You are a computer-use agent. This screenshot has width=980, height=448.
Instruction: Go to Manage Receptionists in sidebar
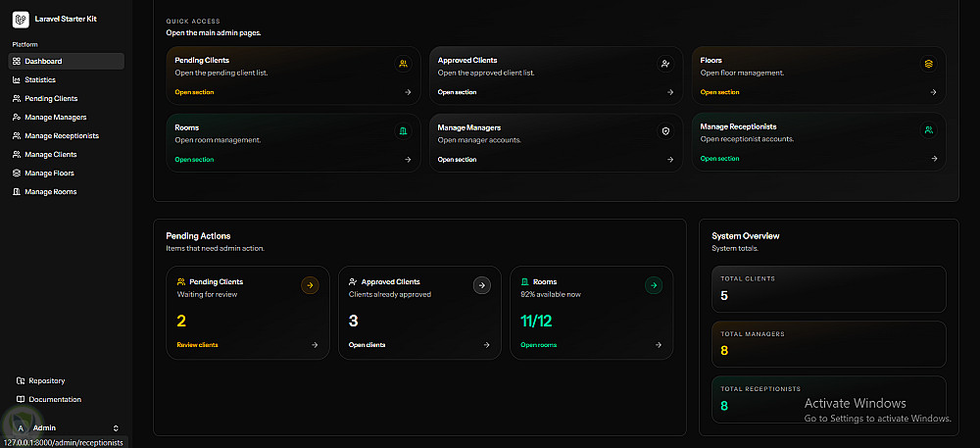click(62, 135)
